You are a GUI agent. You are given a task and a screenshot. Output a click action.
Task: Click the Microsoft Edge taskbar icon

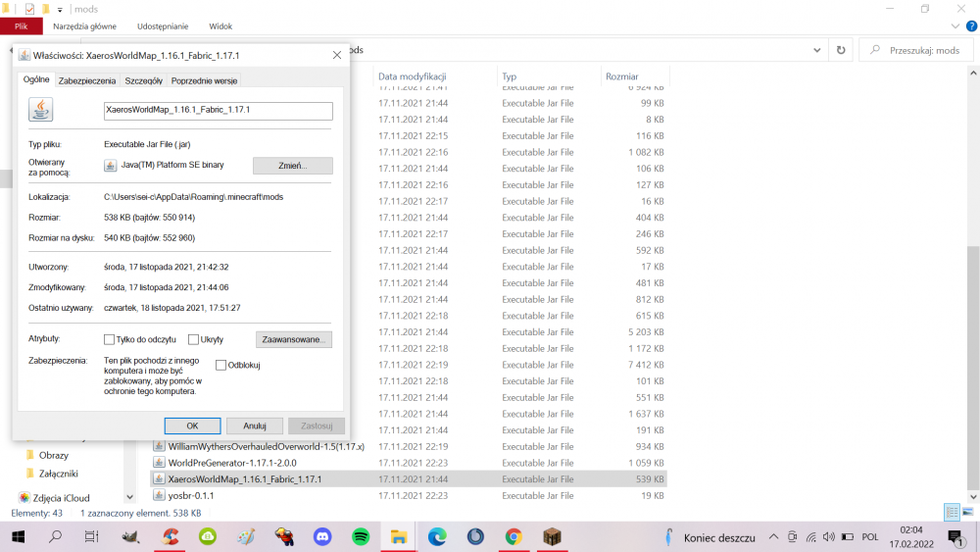(437, 536)
